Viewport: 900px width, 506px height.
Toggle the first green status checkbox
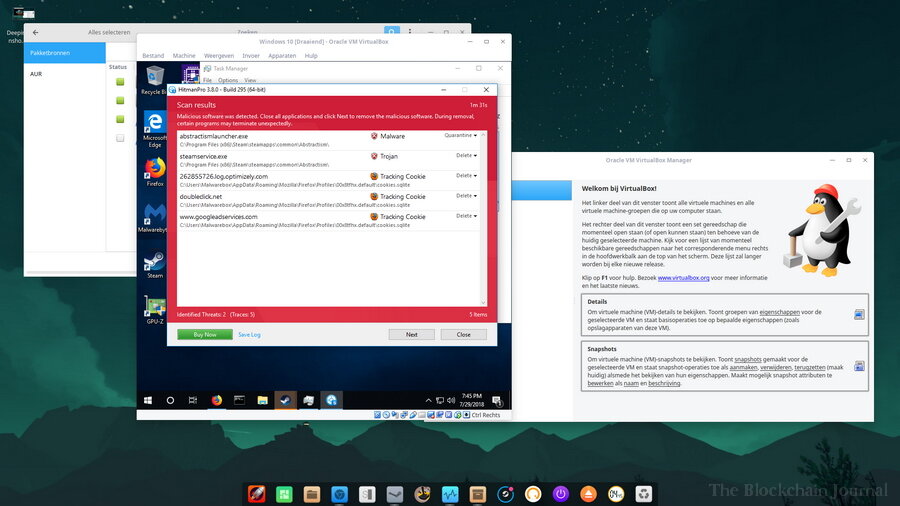pos(120,81)
